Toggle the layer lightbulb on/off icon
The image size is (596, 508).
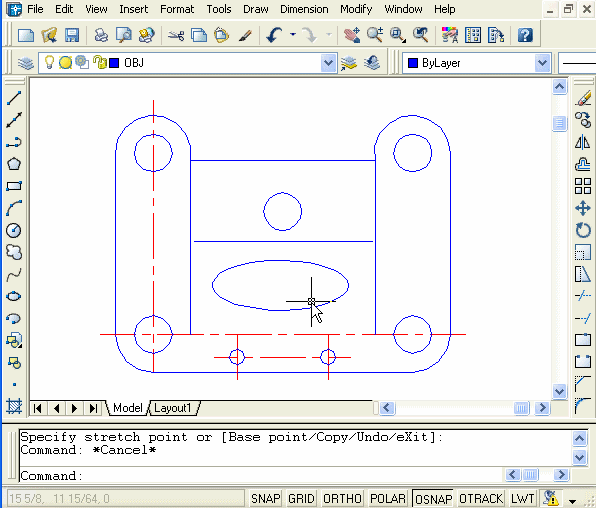[49, 62]
